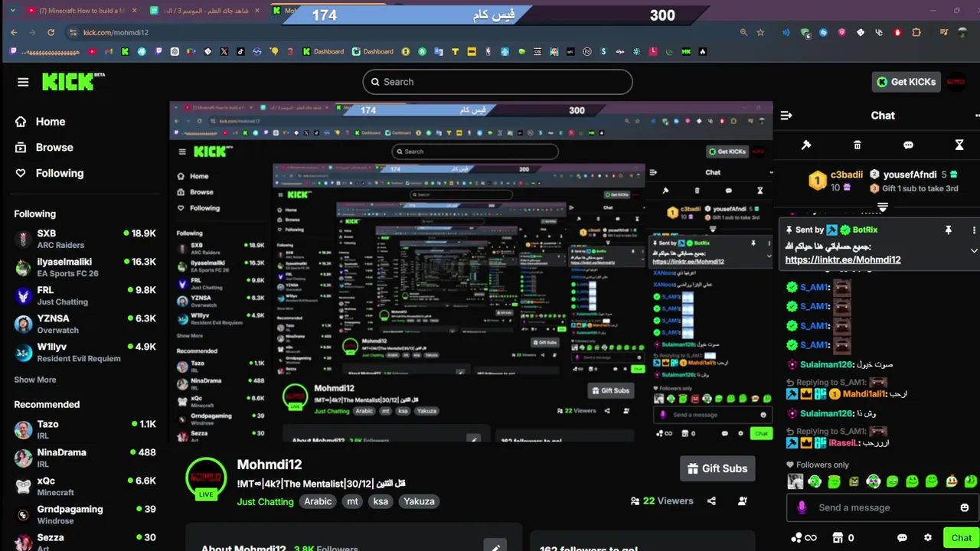Open YZNSA channel in Following list

84,324
